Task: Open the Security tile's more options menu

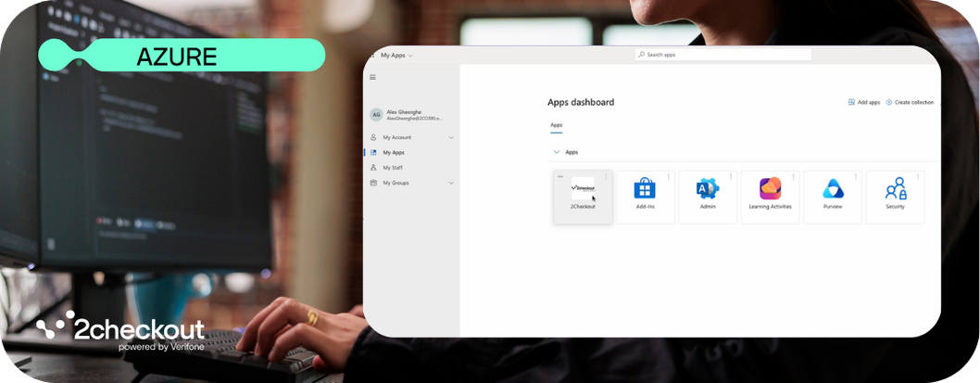Action: [x=918, y=177]
